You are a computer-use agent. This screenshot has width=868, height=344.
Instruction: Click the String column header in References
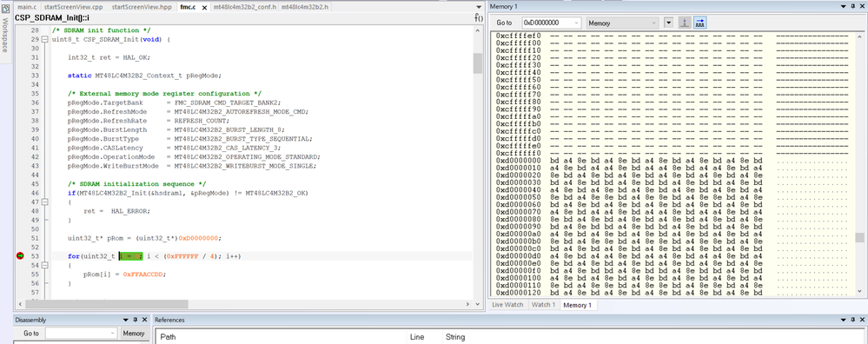(x=455, y=337)
